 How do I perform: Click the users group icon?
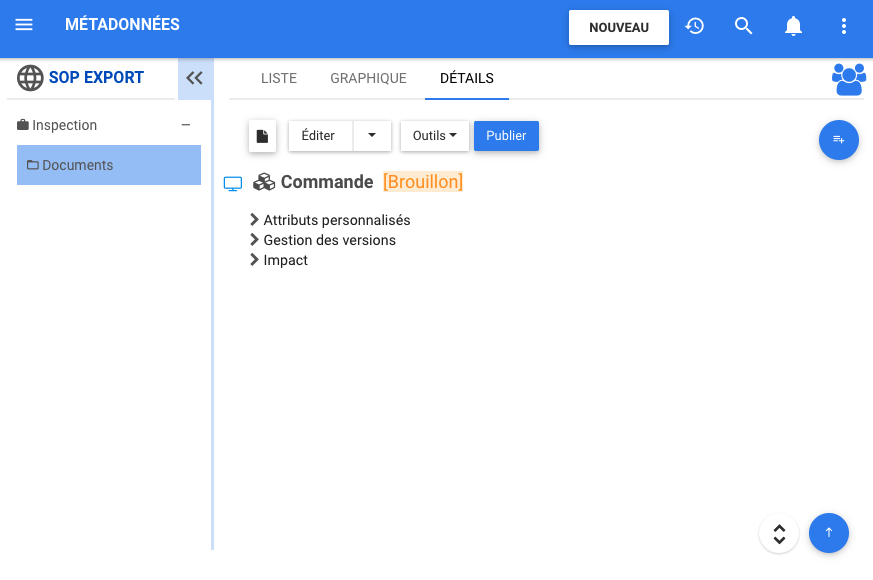[849, 79]
